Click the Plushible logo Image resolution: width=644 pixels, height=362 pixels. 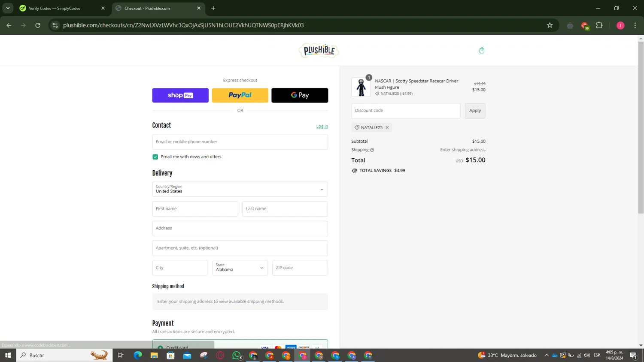click(319, 51)
